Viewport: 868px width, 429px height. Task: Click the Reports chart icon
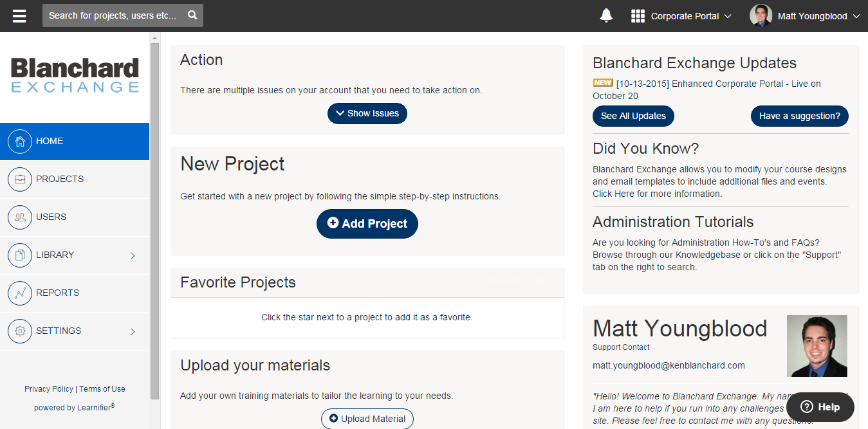pos(20,293)
